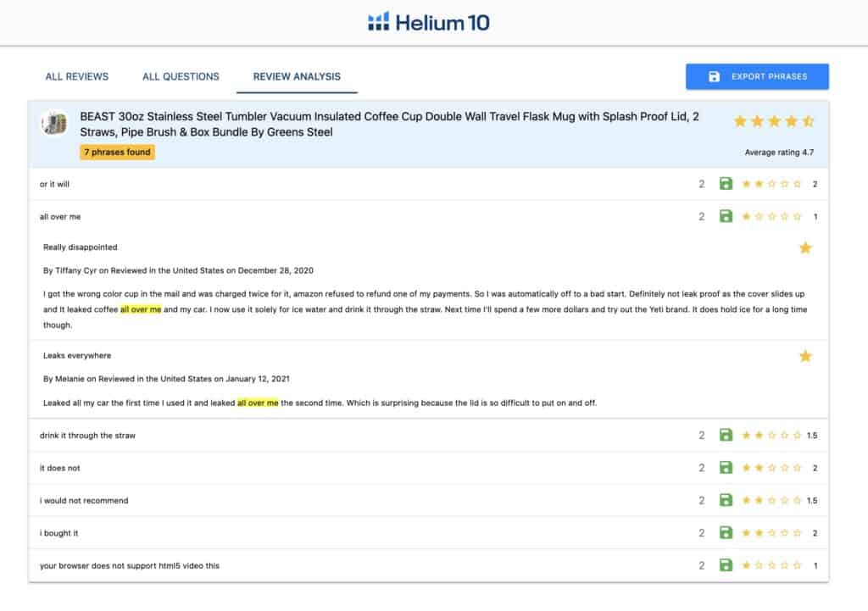Viewport: 868px width, 611px height.
Task: Click occurrence count of 'or it will'
Action: (701, 184)
